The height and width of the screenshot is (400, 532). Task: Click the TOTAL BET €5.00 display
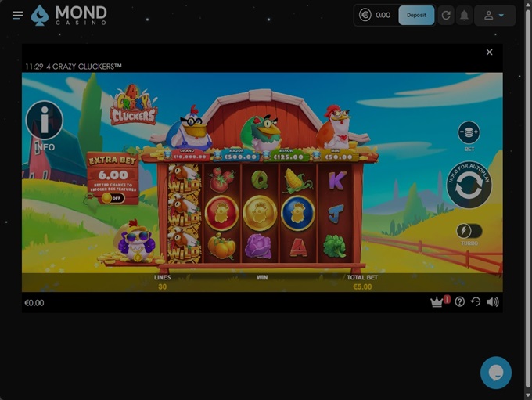360,282
